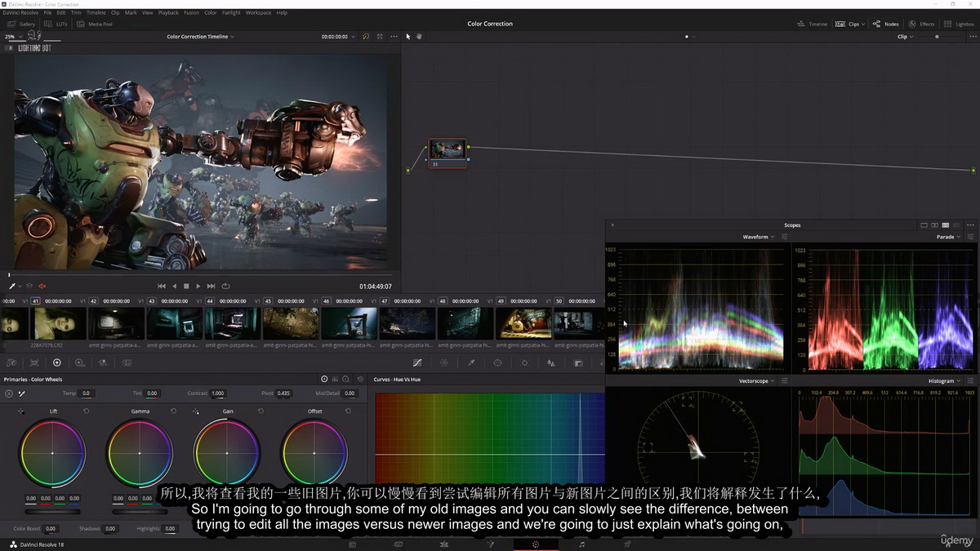Image resolution: width=980 pixels, height=551 pixels.
Task: Open Histogram scope settings icon
Action: pyautogui.click(x=970, y=381)
